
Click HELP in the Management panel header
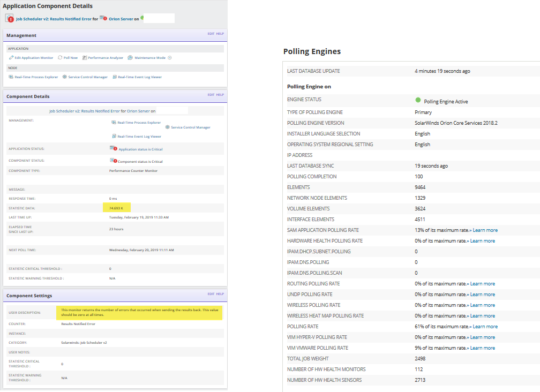coord(220,34)
